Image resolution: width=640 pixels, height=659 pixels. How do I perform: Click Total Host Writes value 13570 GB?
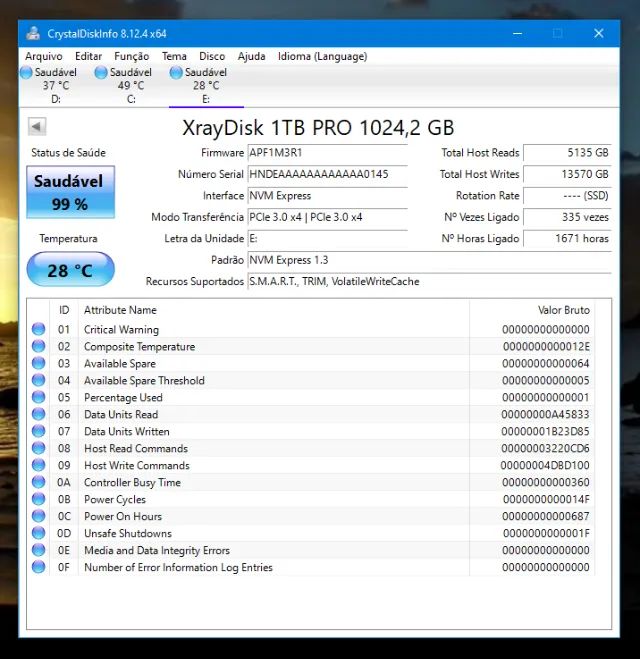pyautogui.click(x=567, y=174)
